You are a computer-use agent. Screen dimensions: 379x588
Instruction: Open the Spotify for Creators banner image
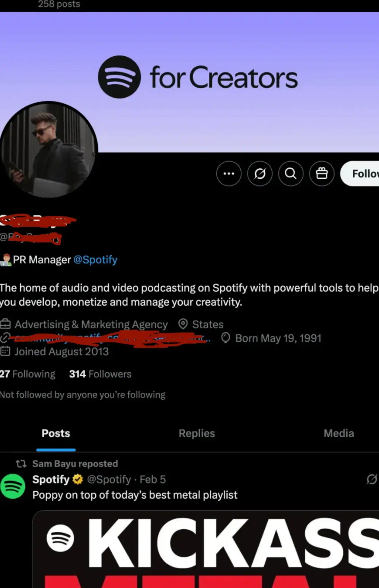[x=189, y=82]
